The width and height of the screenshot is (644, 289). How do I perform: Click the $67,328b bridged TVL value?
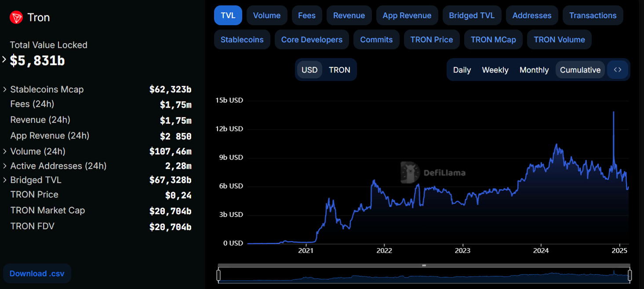point(170,180)
